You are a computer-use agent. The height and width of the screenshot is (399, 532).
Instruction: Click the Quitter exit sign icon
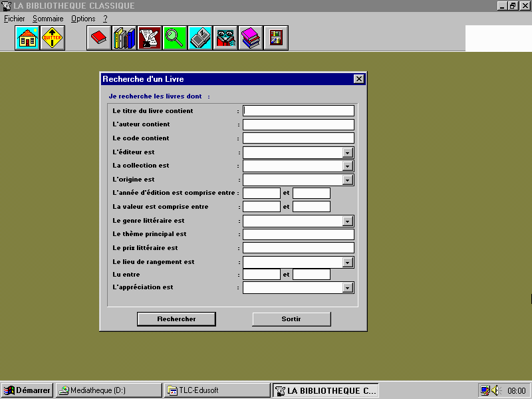click(x=53, y=39)
